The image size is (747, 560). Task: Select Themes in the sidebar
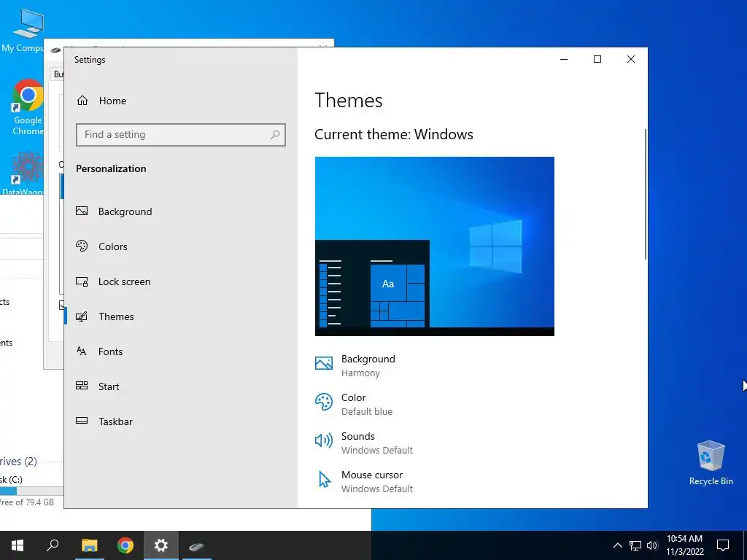click(x=181, y=316)
